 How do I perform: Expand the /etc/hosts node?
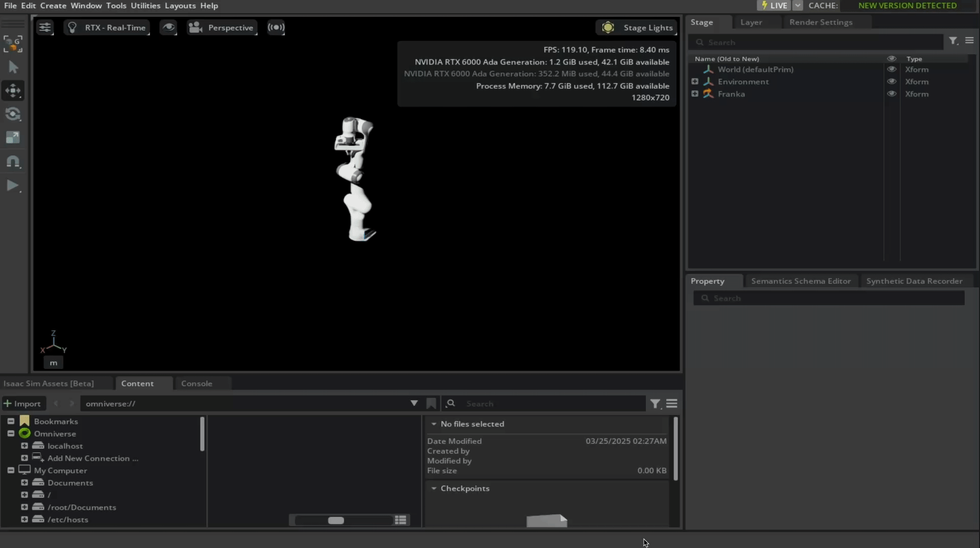pos(24,519)
